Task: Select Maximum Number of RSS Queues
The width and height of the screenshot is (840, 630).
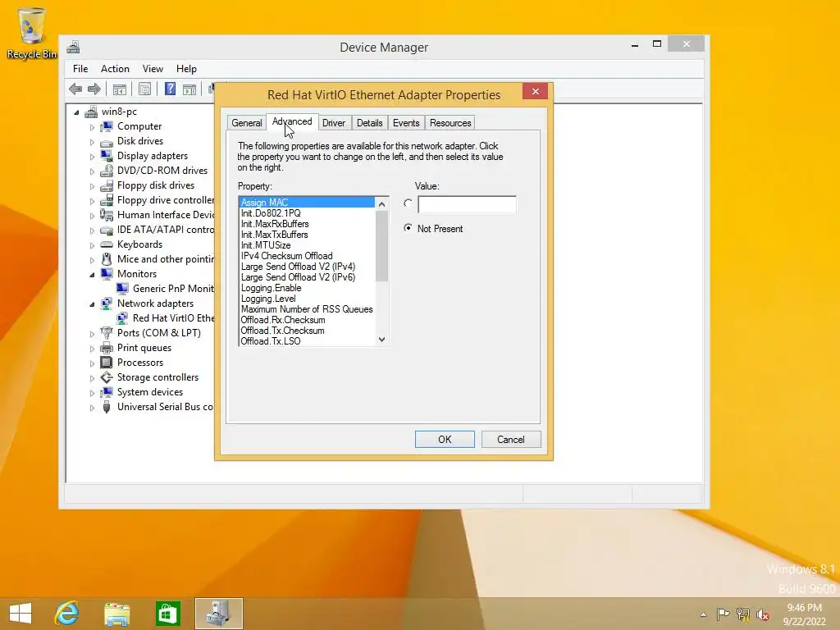Action: click(x=307, y=309)
